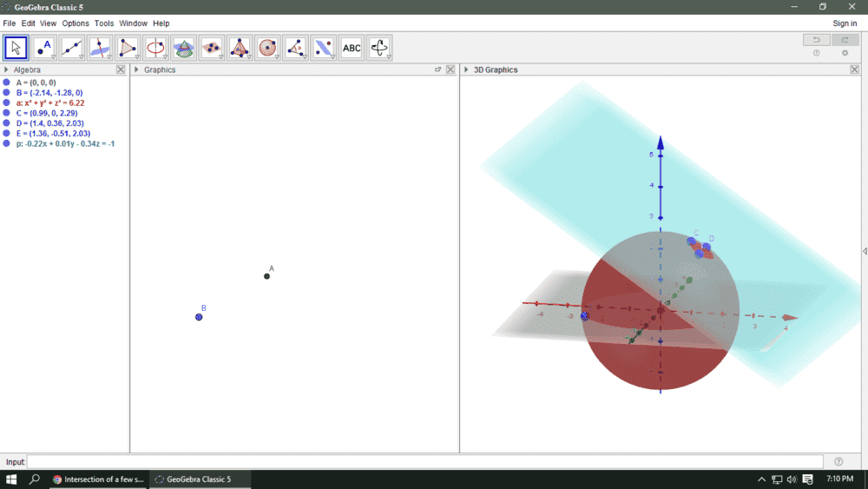Expand the Graphics view style bar
This screenshot has height=489, width=868.
tap(136, 69)
